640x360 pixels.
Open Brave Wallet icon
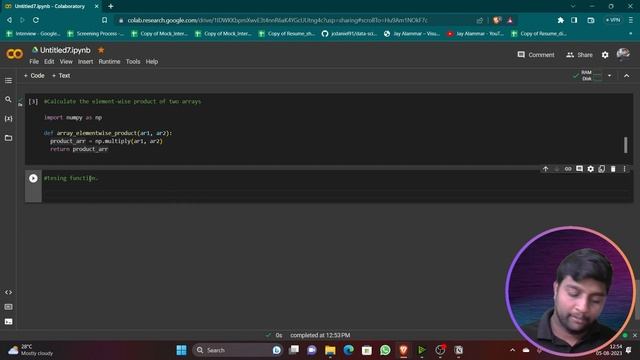tap(591, 20)
